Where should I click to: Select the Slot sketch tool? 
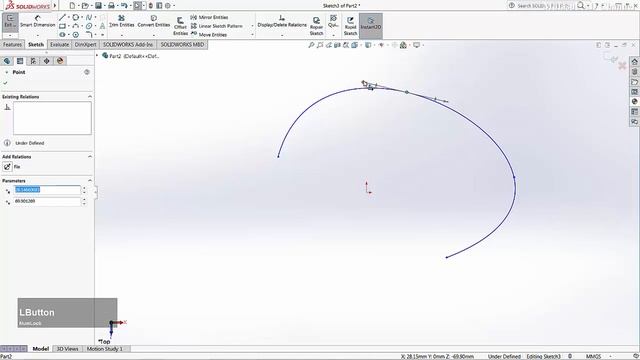(x=62, y=35)
